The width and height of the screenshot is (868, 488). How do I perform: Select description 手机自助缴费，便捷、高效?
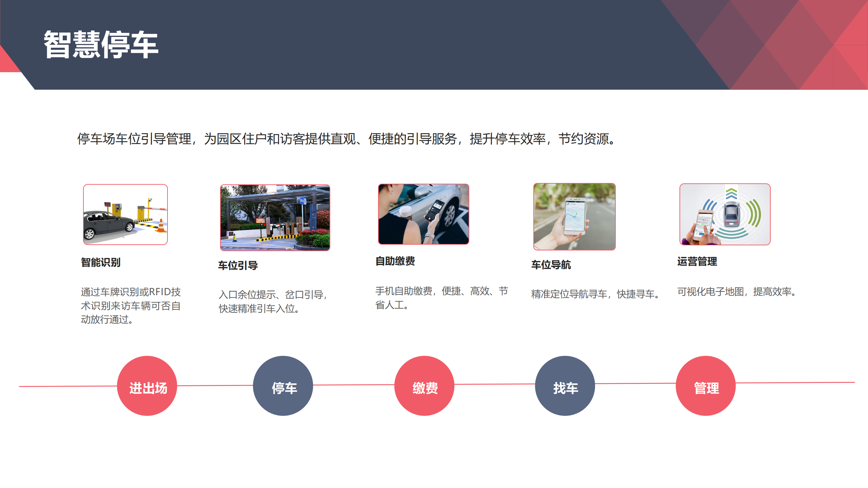click(442, 298)
